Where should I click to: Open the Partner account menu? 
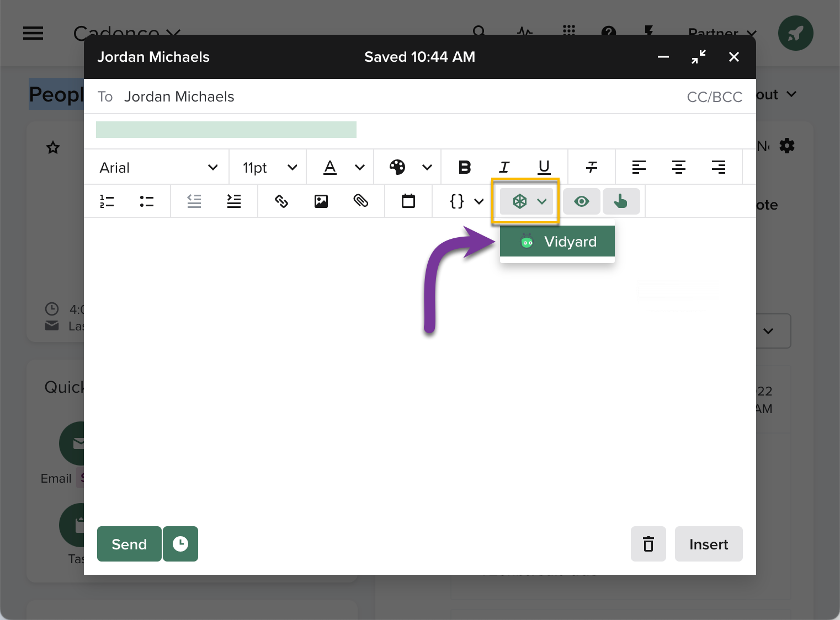[x=721, y=33]
